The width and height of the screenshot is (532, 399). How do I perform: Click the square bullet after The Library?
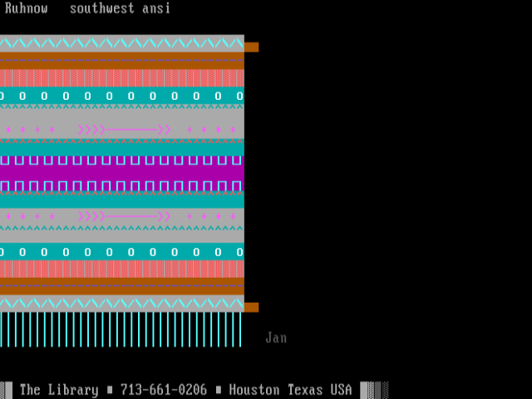pyautogui.click(x=108, y=390)
